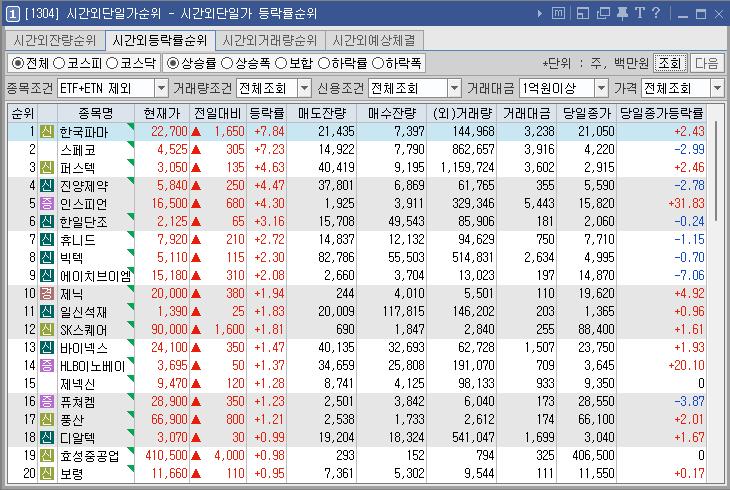Switch to 시간외잔량순위 tab
This screenshot has height=490, width=730.
pos(55,41)
